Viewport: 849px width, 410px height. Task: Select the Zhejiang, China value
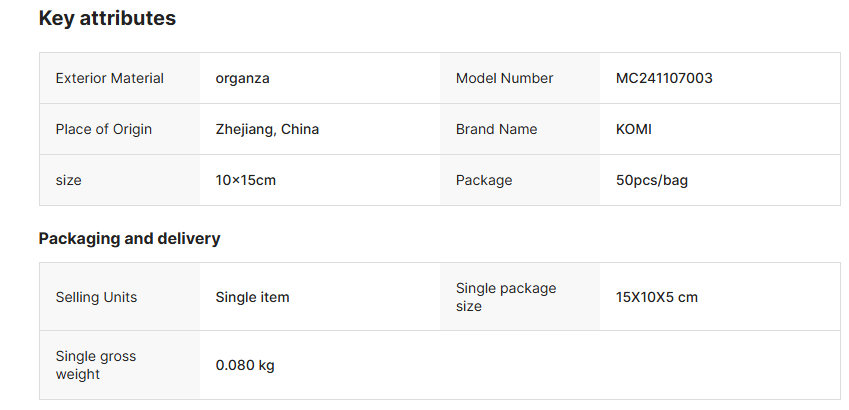[267, 129]
